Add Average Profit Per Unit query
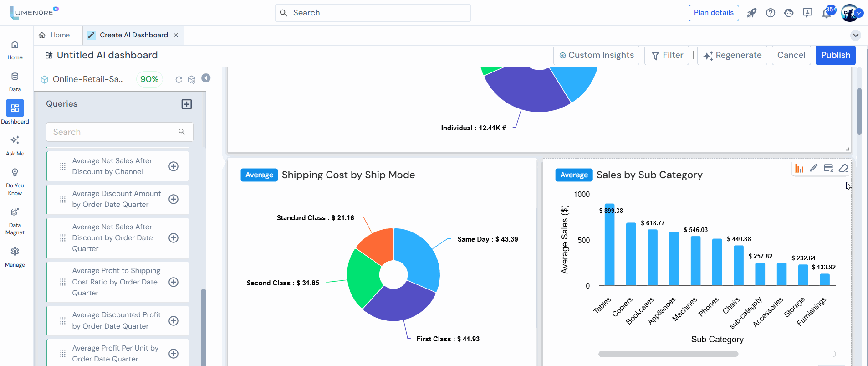Screen dimensions: 868x366 point(174,354)
